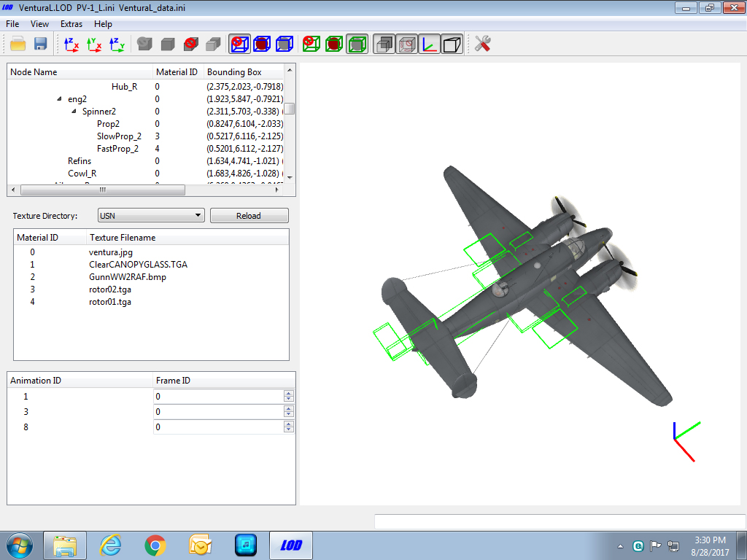Screen dimensions: 747x560
Task: Open the Extras menu
Action: [71, 24]
